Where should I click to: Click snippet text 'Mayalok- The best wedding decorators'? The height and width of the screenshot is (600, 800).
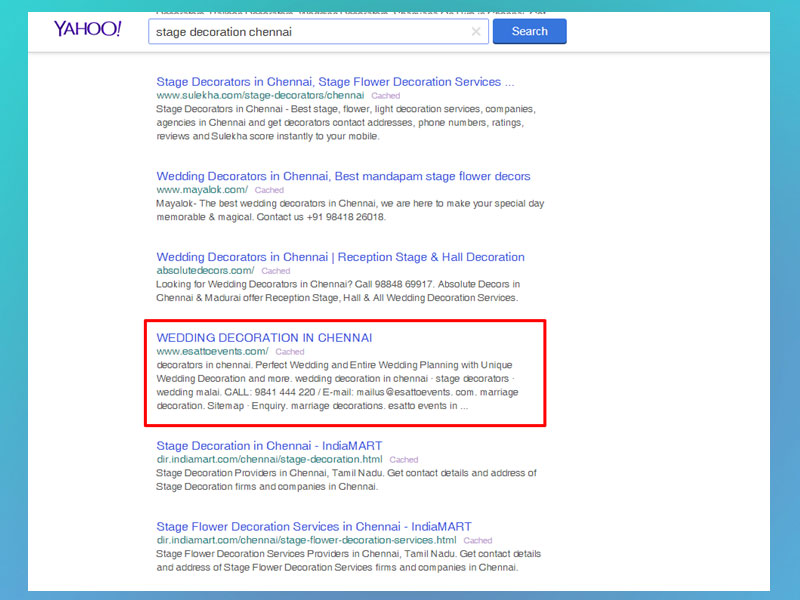(241, 204)
